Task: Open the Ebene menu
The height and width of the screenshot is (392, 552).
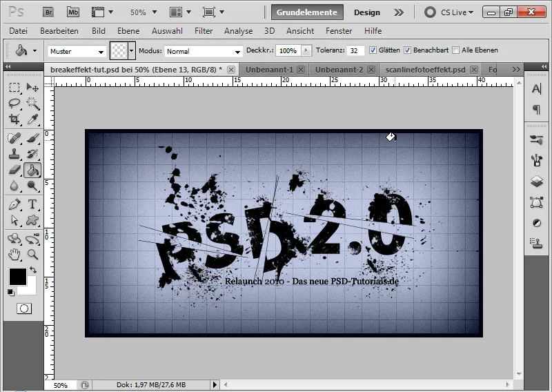Action: tap(128, 31)
